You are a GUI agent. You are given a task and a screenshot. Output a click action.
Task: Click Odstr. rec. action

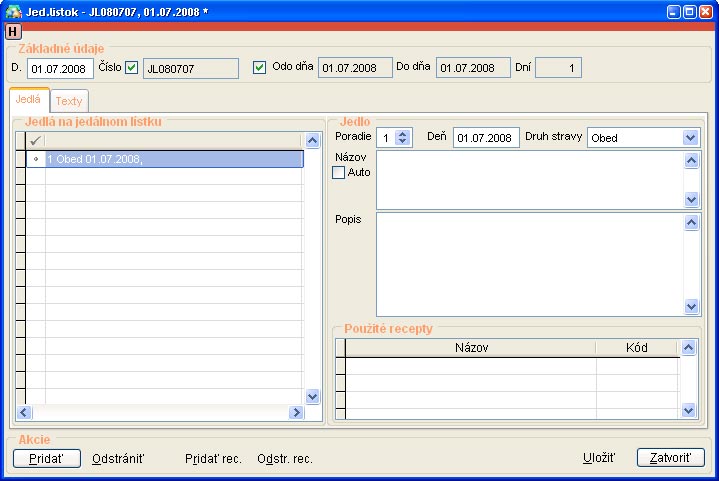click(285, 458)
